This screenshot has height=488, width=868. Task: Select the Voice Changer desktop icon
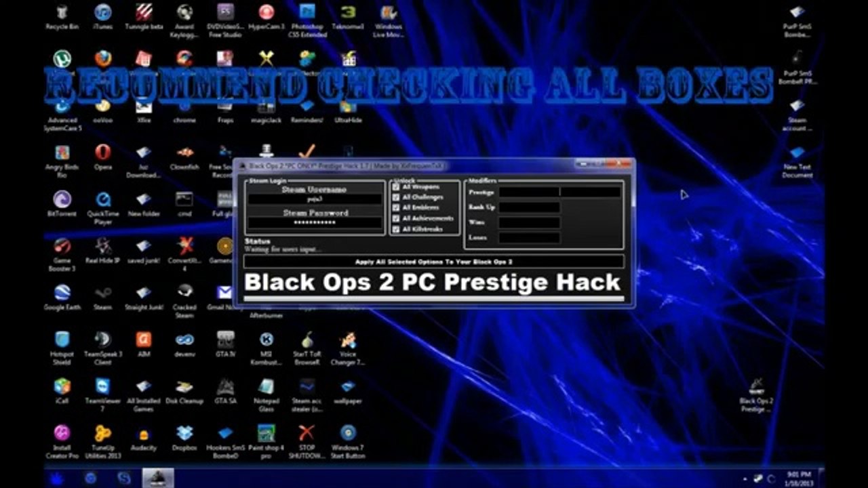tap(348, 348)
